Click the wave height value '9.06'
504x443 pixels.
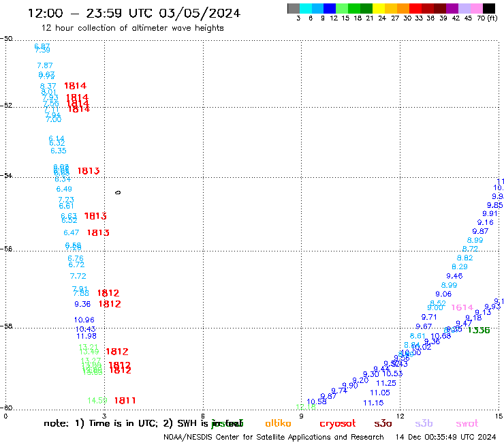coord(443,294)
